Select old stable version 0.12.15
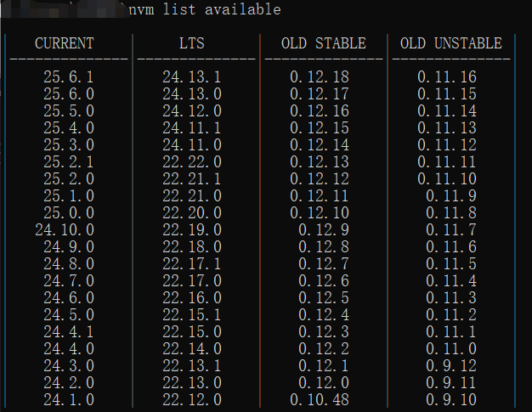This screenshot has width=532, height=412. [320, 127]
